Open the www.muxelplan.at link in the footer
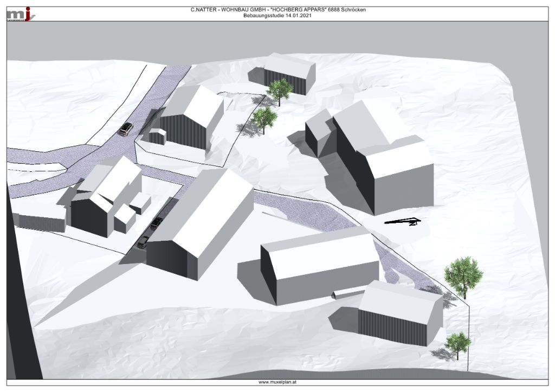This screenshot has height=392, width=555. (x=277, y=382)
